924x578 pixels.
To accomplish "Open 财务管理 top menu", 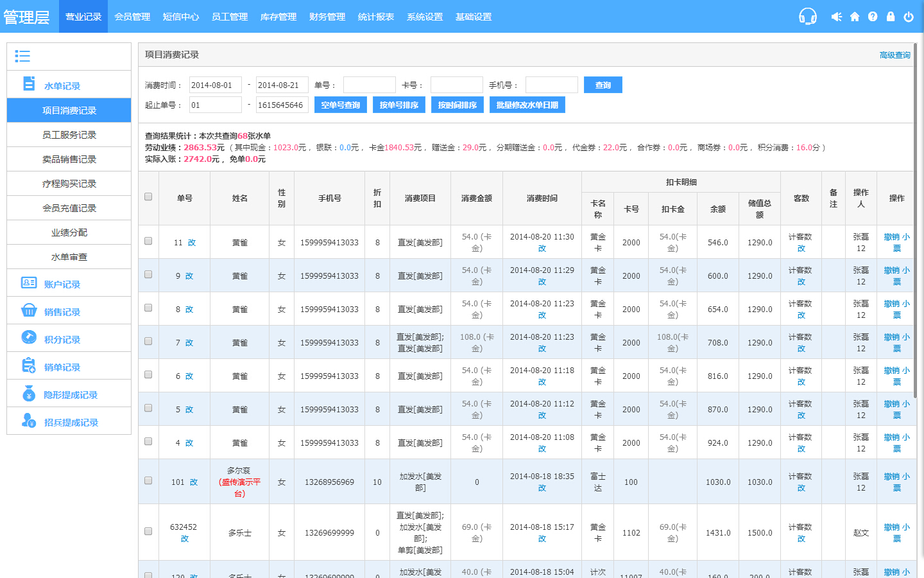I will click(327, 17).
